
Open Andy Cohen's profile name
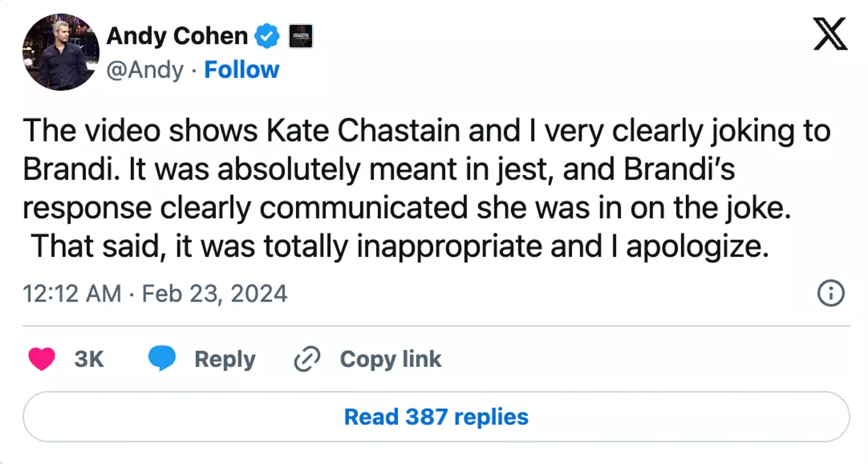click(177, 36)
